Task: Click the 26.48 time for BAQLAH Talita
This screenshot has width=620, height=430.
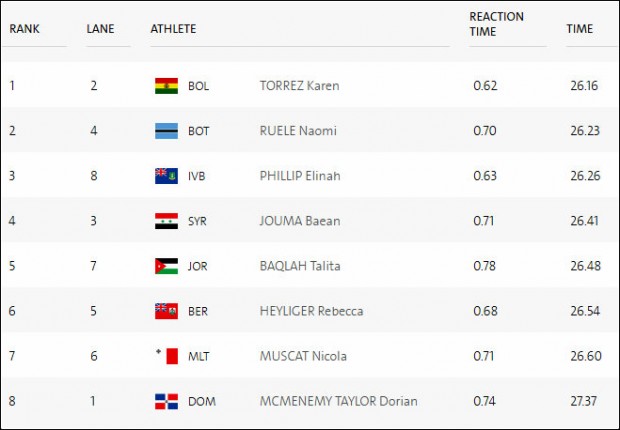Action: pos(585,266)
